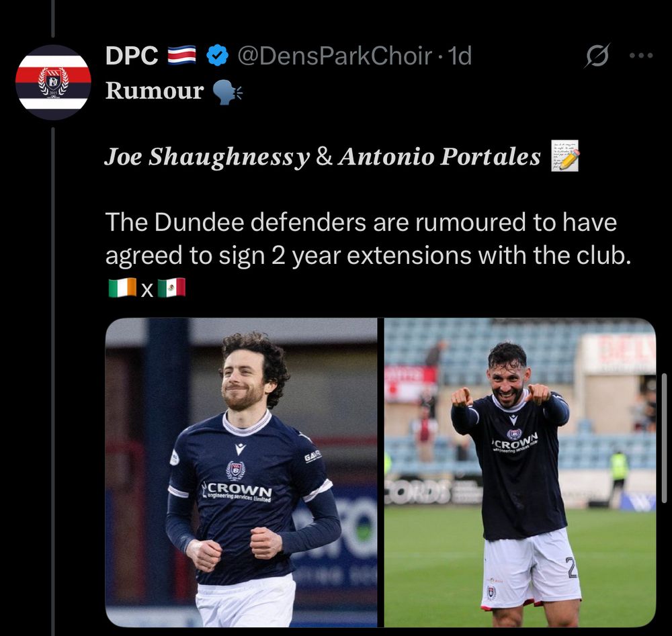Click the Antonio Portales italic name text

439,156
